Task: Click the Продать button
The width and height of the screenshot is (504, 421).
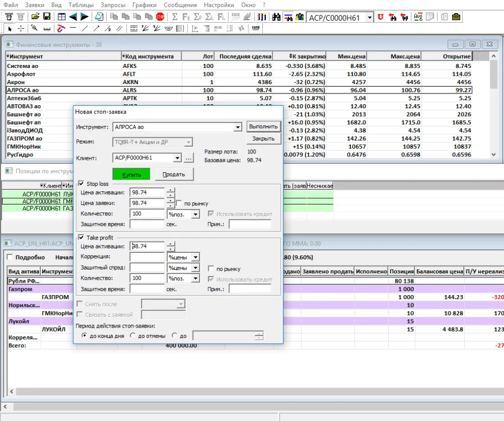Action: 174,174
